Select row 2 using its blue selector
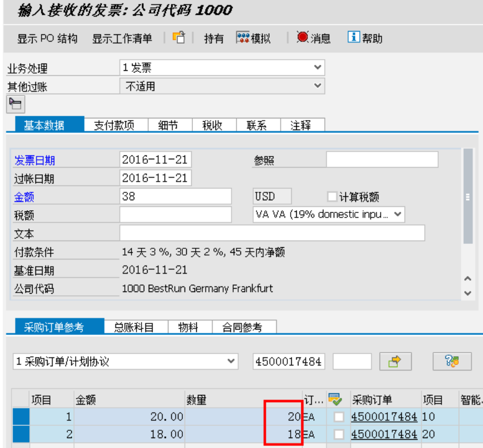This screenshot has width=483, height=448. click(21, 434)
